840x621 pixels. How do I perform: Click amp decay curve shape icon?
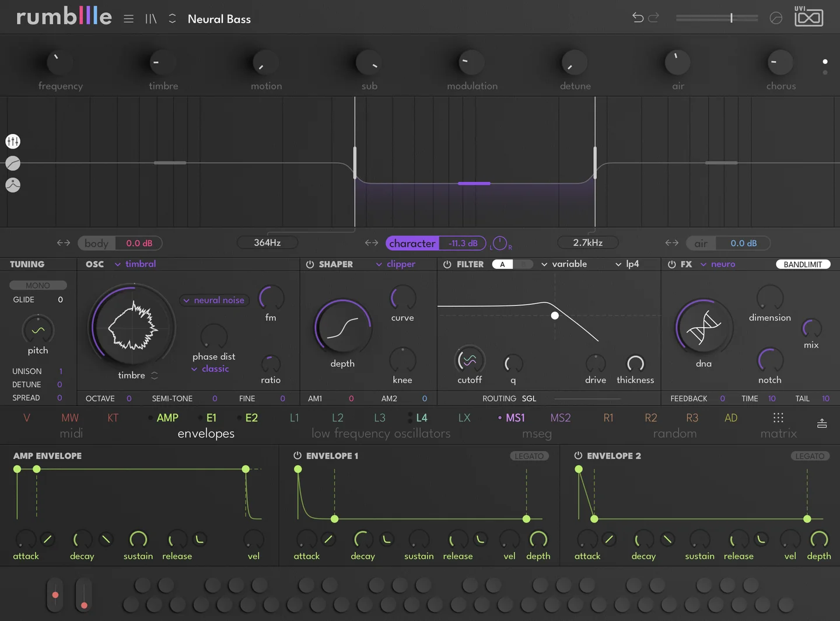coord(106,539)
